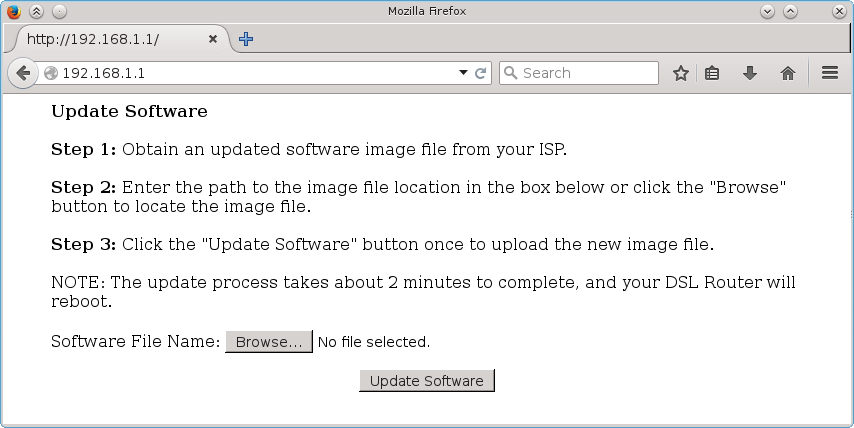Click the Browse... button
The width and height of the screenshot is (854, 428).
269,342
